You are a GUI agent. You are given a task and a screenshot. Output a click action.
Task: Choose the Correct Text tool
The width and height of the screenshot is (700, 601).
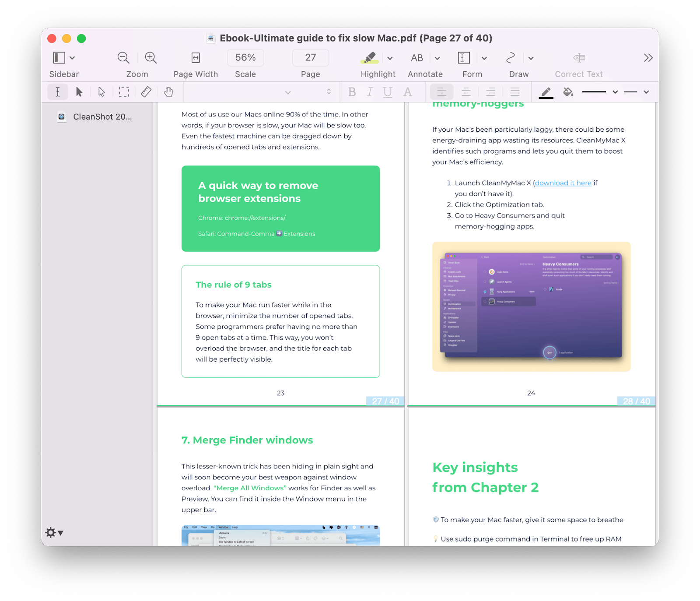(x=579, y=58)
